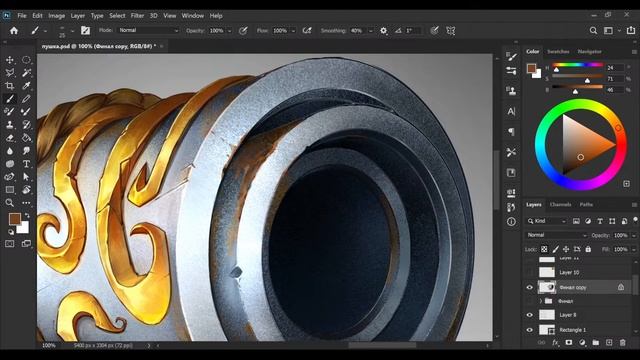This screenshot has height=360, width=640.
Task: Open the File menu
Action: click(x=22, y=16)
